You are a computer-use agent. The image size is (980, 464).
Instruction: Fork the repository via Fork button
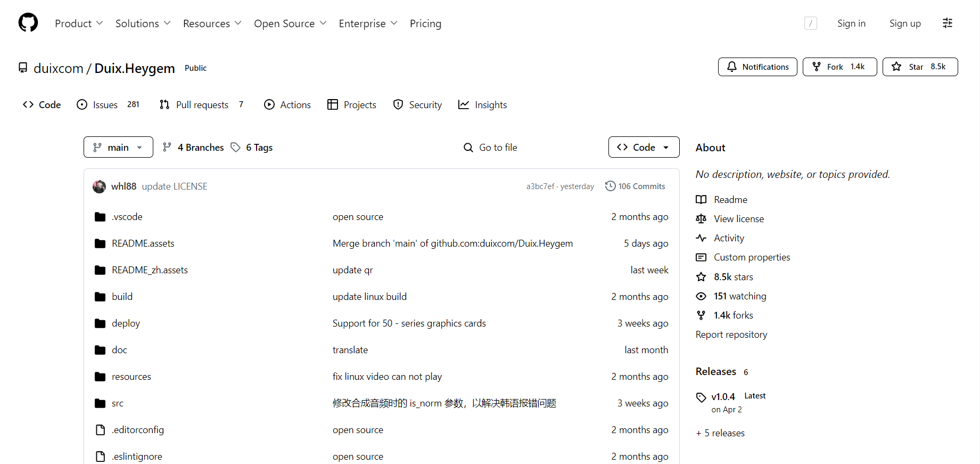pos(839,67)
